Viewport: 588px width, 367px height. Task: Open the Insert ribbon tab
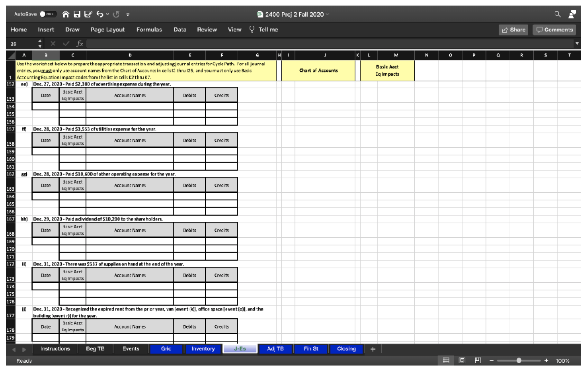tap(46, 30)
